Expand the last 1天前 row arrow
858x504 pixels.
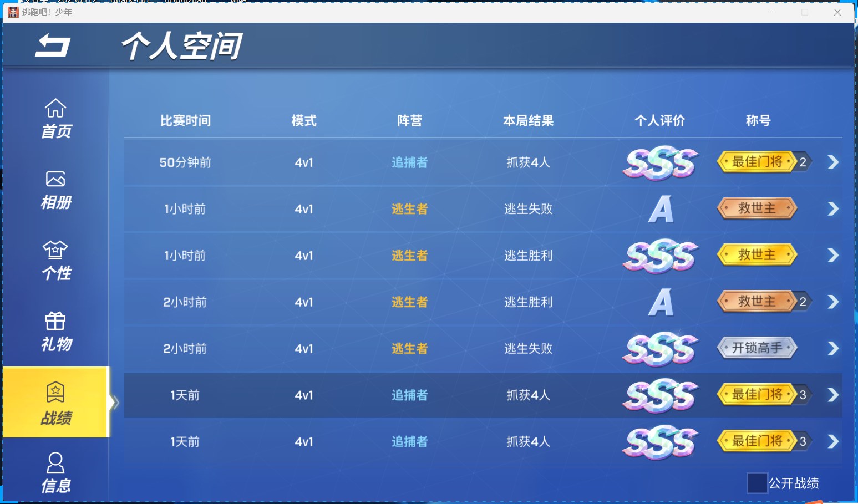[833, 442]
